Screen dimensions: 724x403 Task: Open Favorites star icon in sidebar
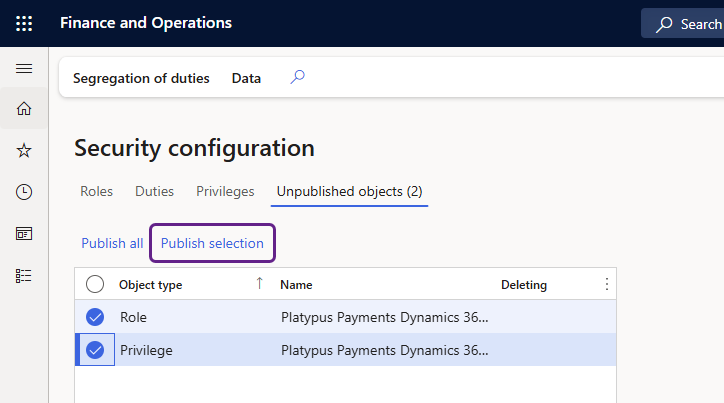[x=24, y=150]
